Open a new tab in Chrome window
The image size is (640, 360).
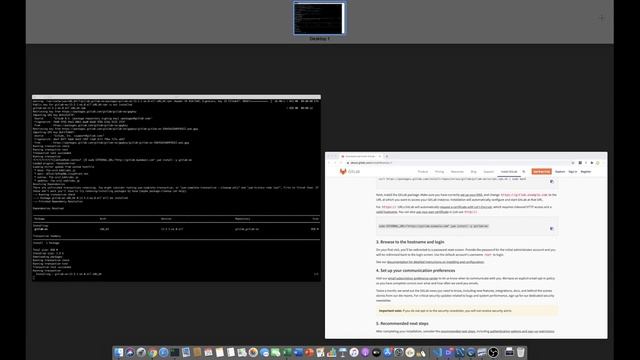[x=387, y=156]
